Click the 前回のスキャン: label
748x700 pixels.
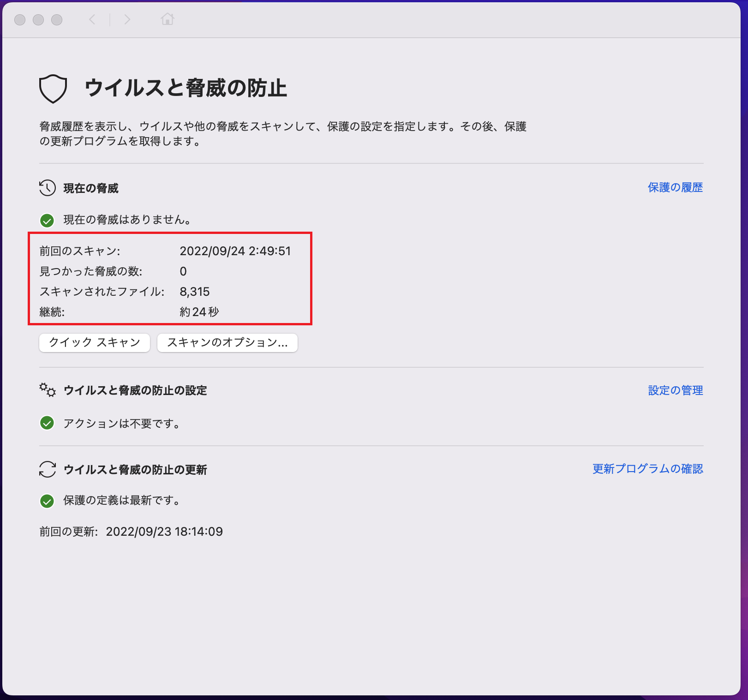click(x=80, y=251)
